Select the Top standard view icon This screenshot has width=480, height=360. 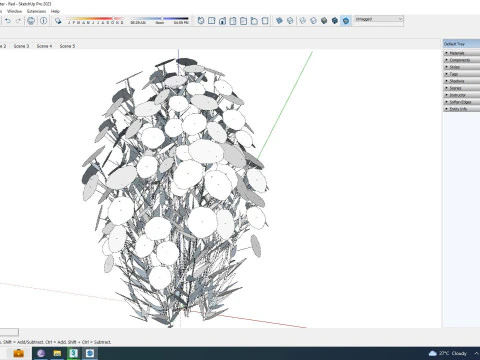212,21
